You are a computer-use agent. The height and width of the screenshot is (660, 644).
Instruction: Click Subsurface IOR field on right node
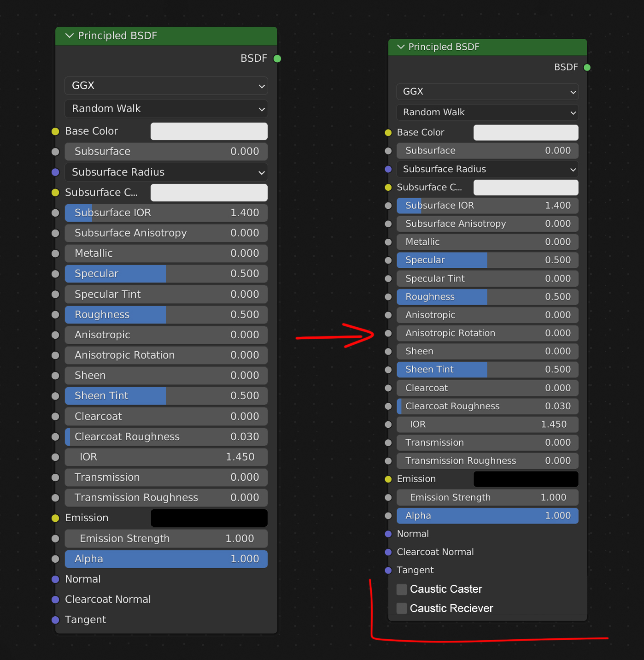(x=487, y=206)
